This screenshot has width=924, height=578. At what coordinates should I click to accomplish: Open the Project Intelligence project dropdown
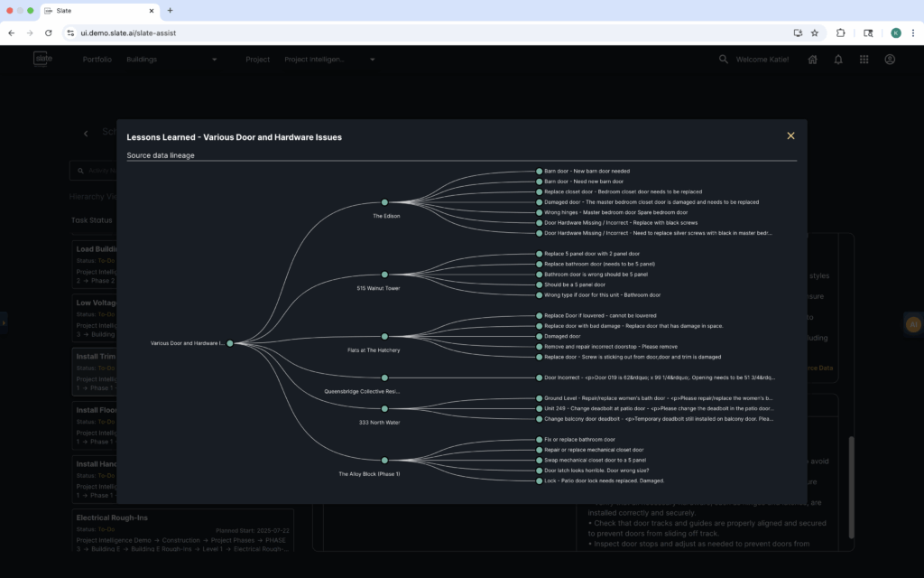(329, 60)
